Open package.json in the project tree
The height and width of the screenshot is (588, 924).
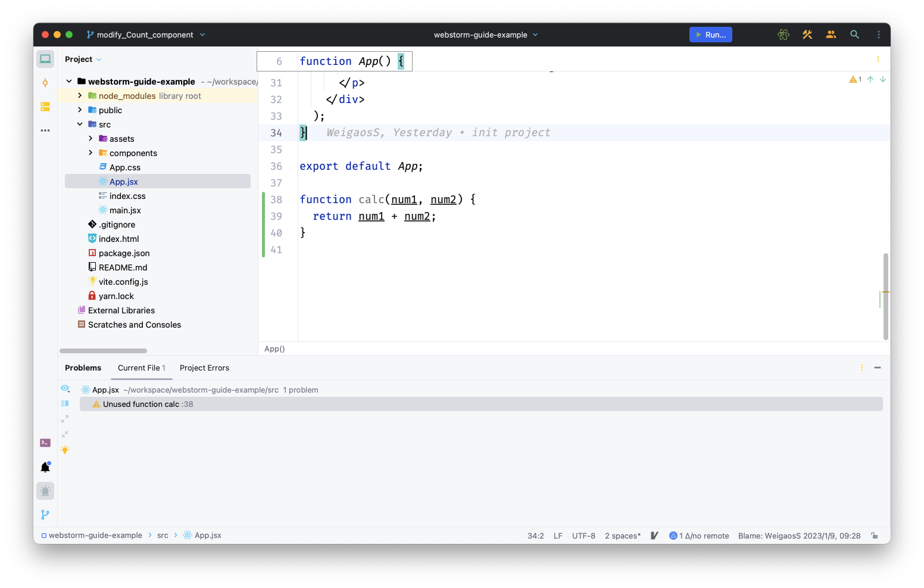click(124, 253)
